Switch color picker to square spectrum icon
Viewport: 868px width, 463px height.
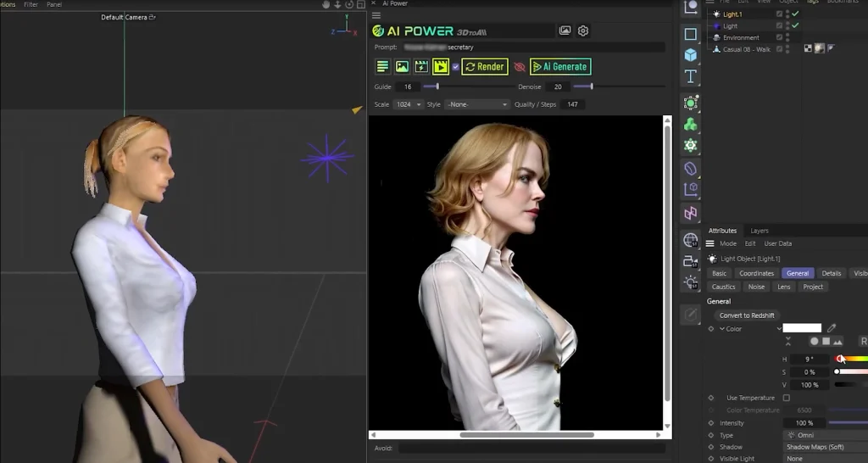(x=826, y=341)
